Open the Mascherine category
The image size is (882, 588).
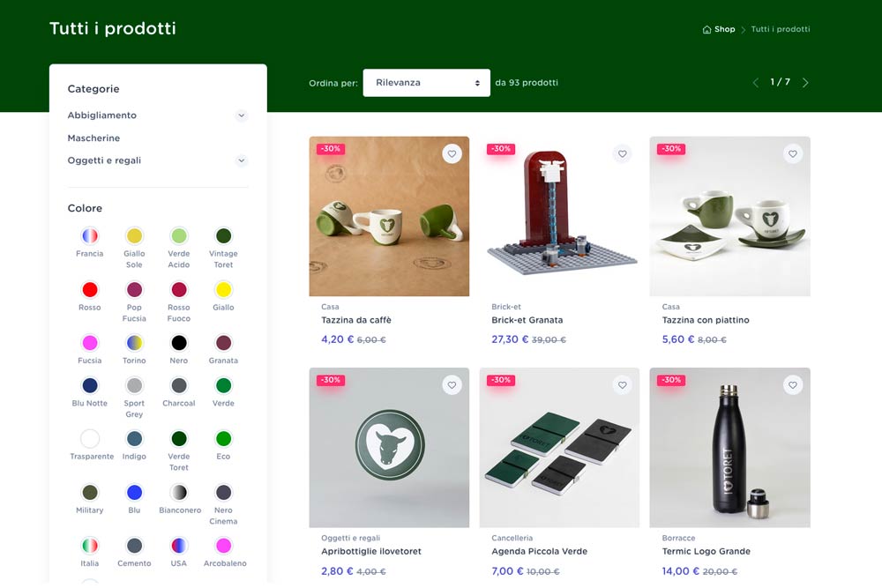tap(93, 138)
